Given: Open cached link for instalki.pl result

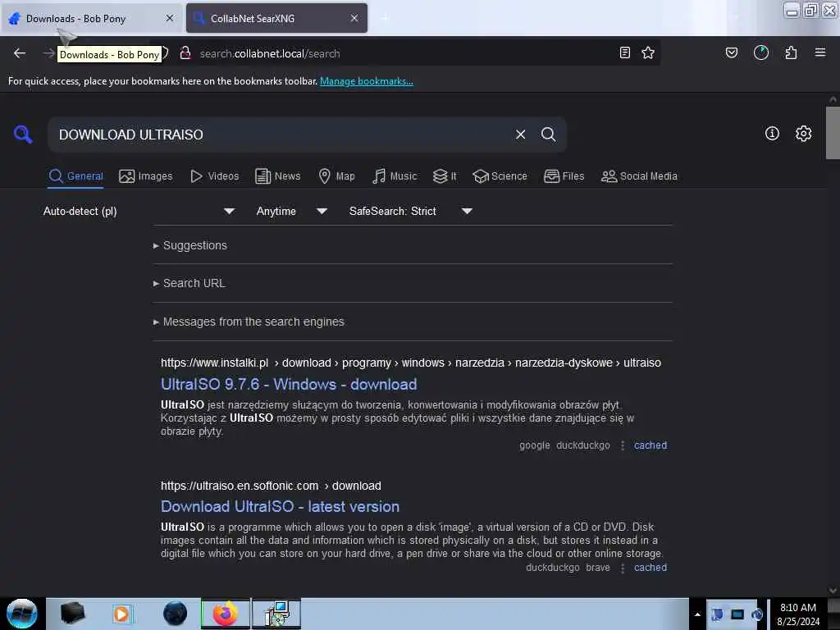Looking at the screenshot, I should pos(651,445).
